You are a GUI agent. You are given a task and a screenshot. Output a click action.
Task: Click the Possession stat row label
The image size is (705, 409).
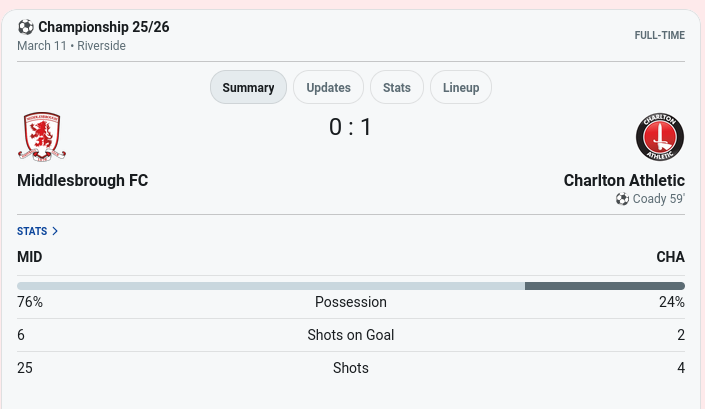tap(351, 302)
